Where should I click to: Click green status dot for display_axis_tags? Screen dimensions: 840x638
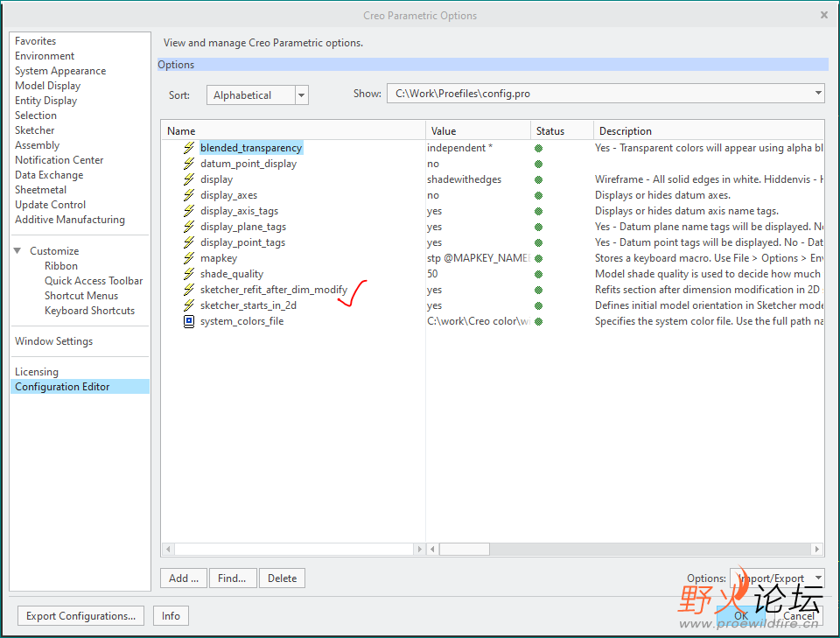538,212
